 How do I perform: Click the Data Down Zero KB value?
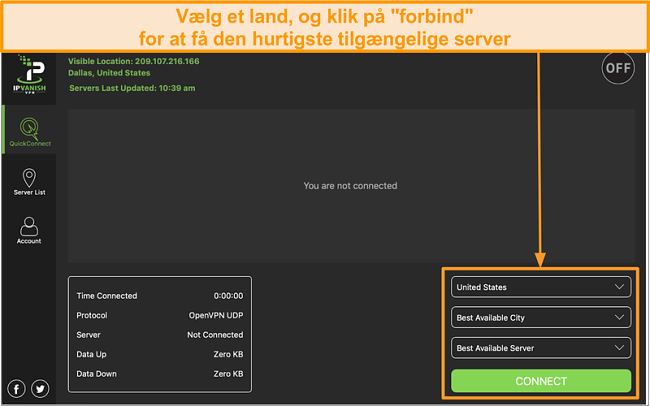click(x=228, y=374)
